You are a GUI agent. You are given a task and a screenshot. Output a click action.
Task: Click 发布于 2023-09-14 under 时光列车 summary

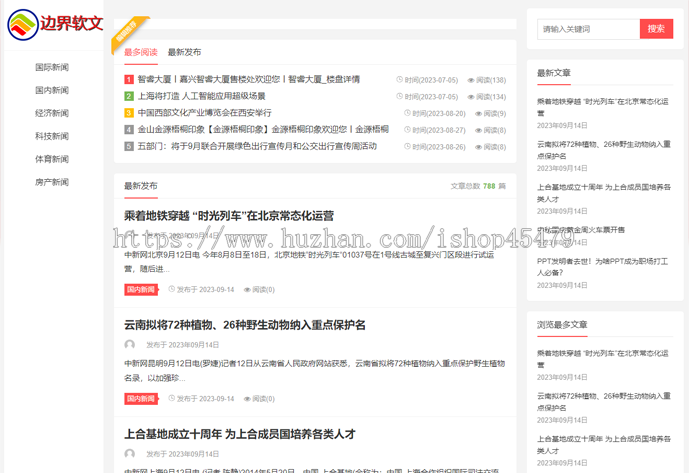[x=206, y=290]
